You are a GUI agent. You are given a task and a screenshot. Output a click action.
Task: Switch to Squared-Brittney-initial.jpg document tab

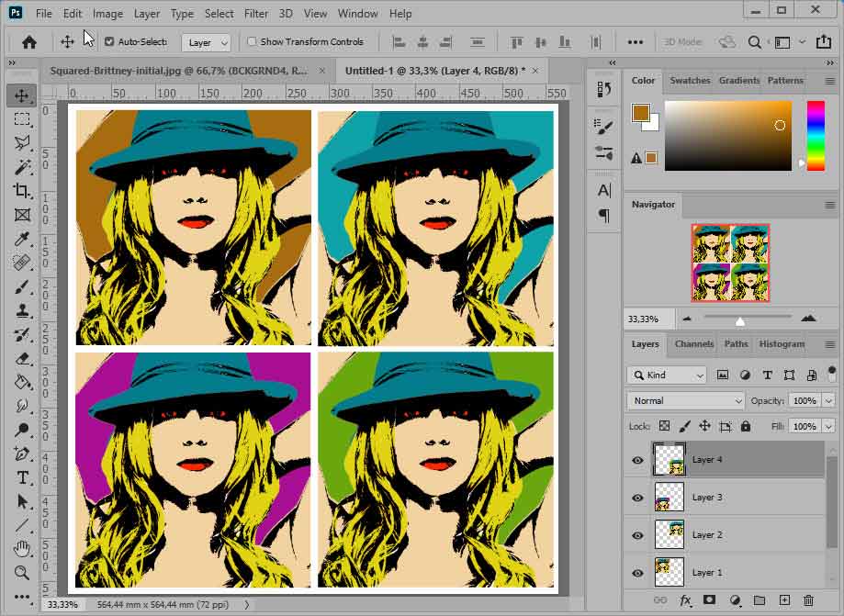[179, 71]
